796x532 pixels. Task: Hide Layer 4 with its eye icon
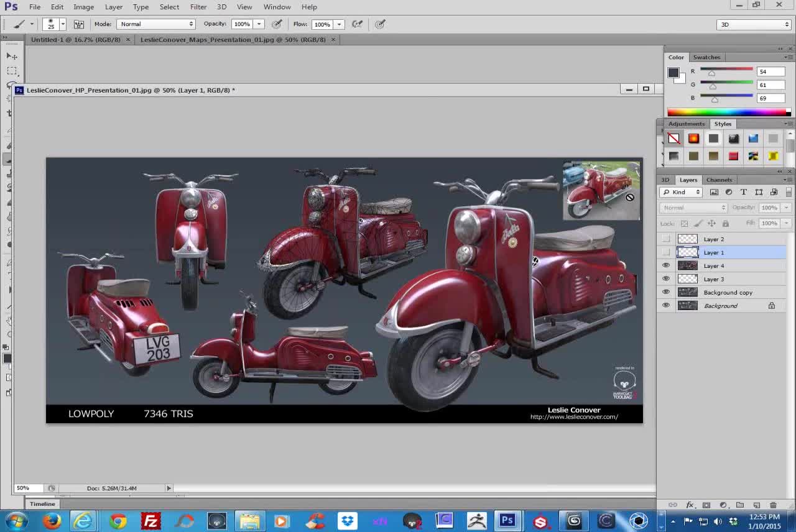(x=666, y=265)
